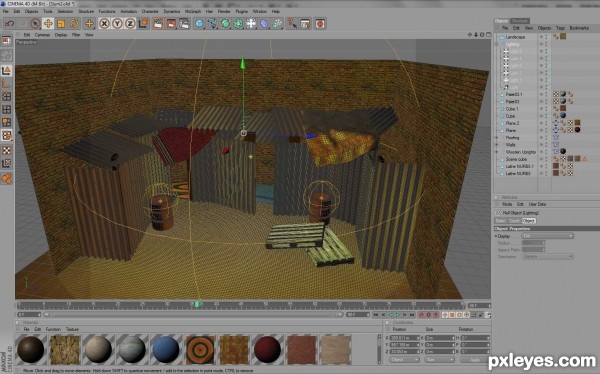
Task: Click the orange icon in the left toolbar
Action: (7, 178)
